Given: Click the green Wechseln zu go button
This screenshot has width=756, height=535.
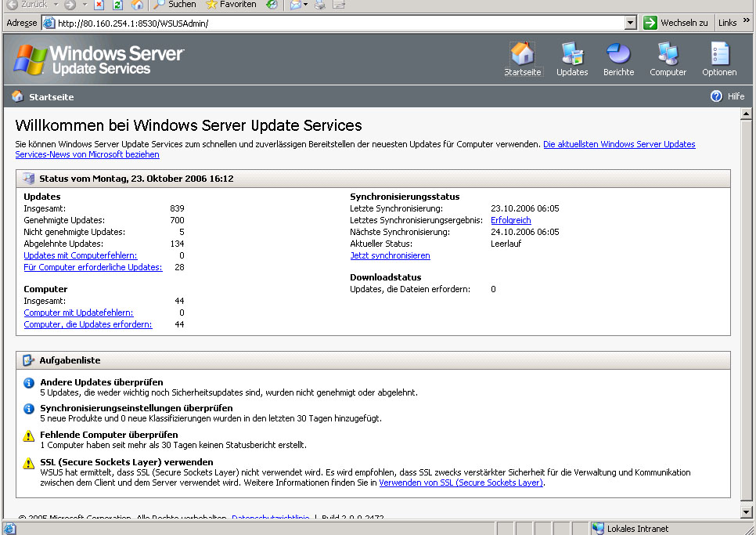Looking at the screenshot, I should [x=675, y=23].
